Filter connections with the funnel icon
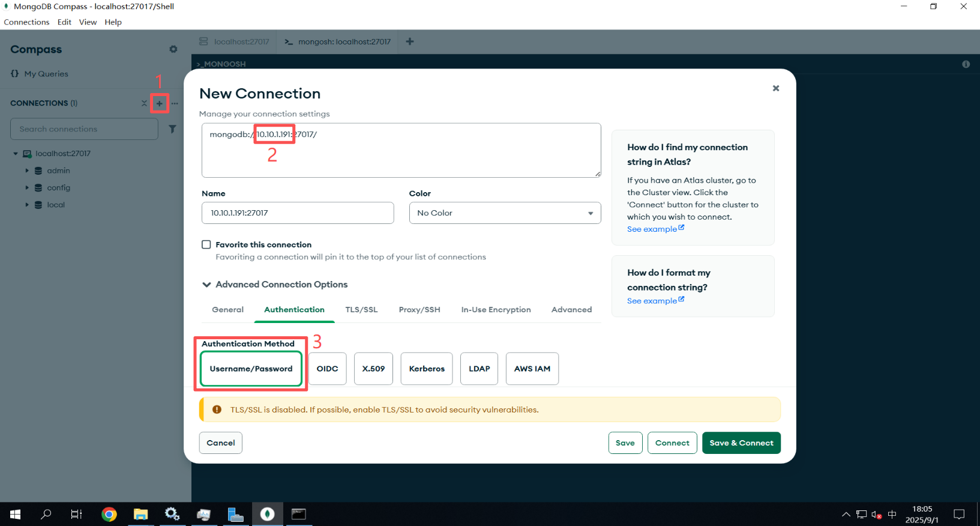The width and height of the screenshot is (980, 526). tap(172, 129)
